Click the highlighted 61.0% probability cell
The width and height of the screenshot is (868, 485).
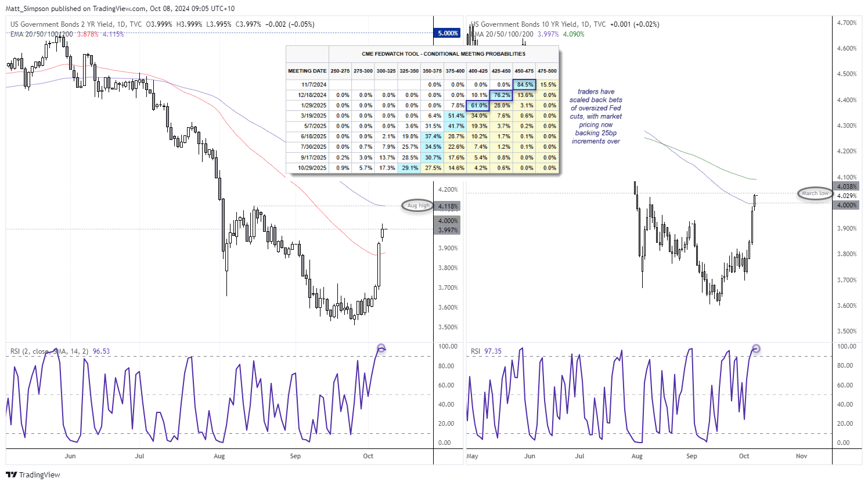click(x=478, y=106)
